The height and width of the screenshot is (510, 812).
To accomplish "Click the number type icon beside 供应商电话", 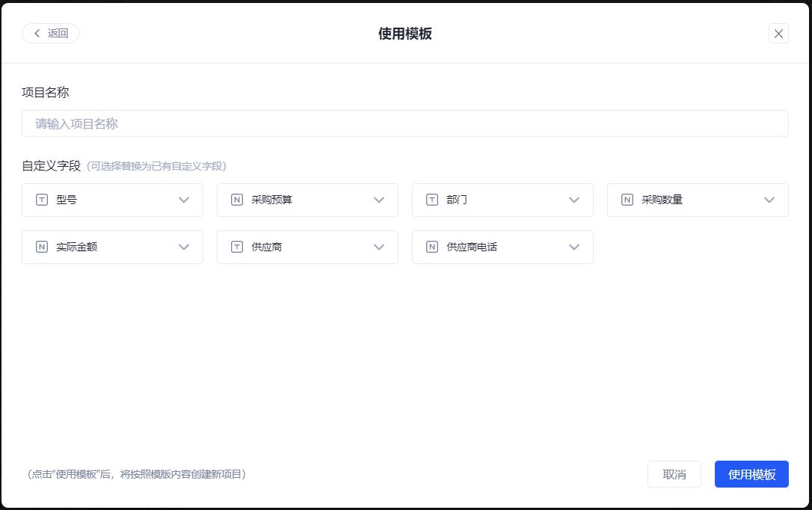I will (x=431, y=247).
